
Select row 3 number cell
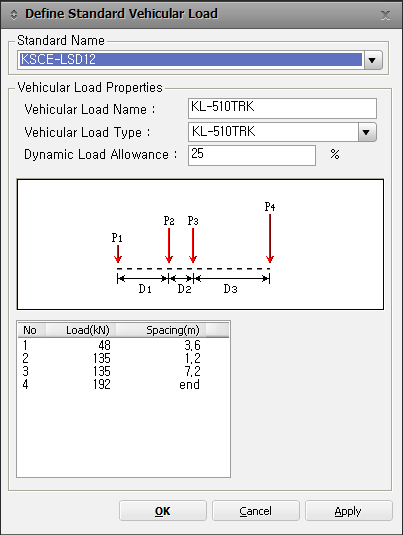(x=26, y=371)
